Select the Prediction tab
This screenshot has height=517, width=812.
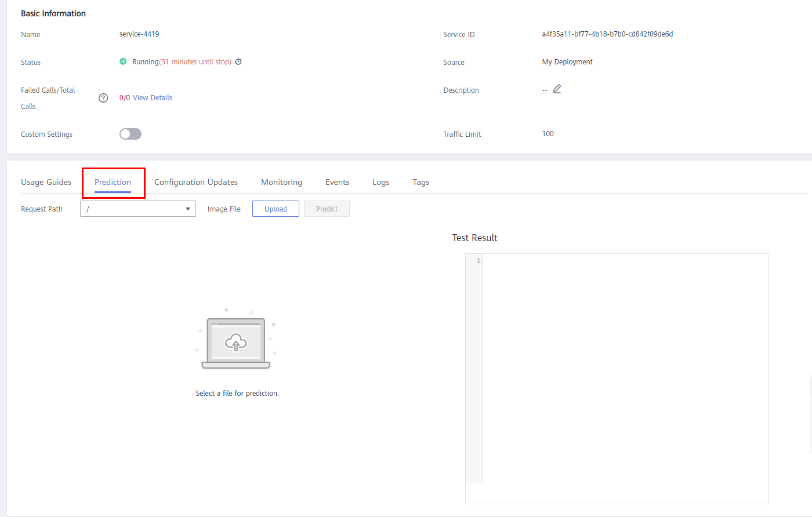tap(113, 182)
